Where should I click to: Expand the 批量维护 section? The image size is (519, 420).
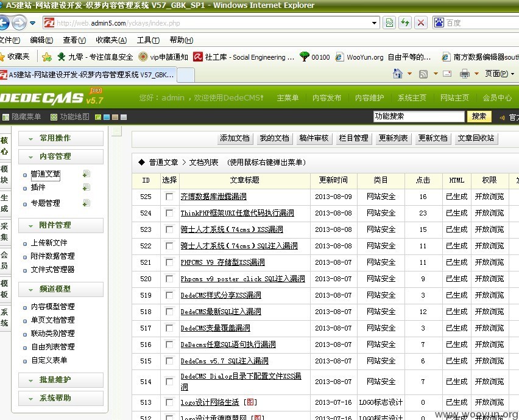[61, 380]
